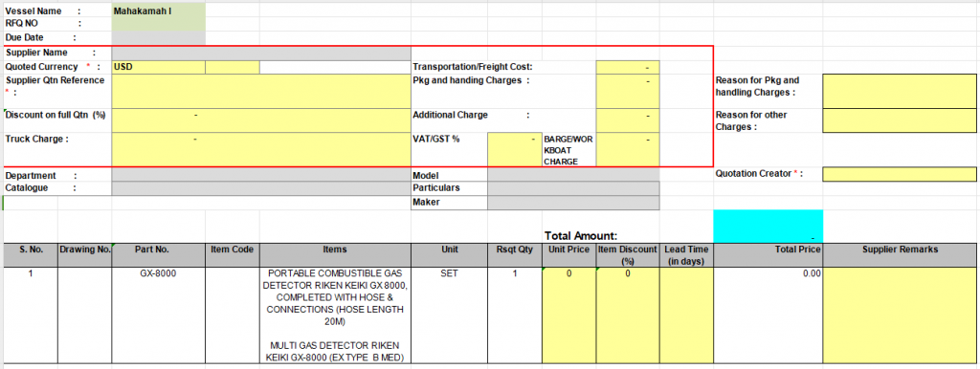
Task: Select the Particulars value field
Action: point(573,188)
